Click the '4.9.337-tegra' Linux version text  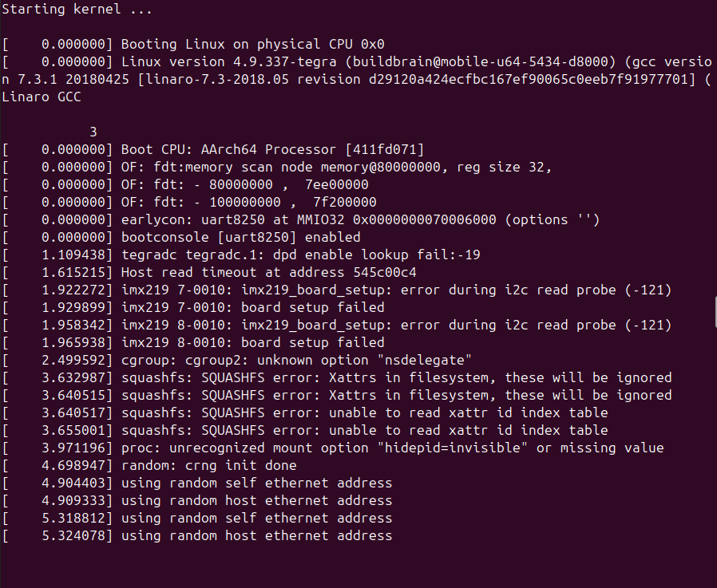point(285,61)
